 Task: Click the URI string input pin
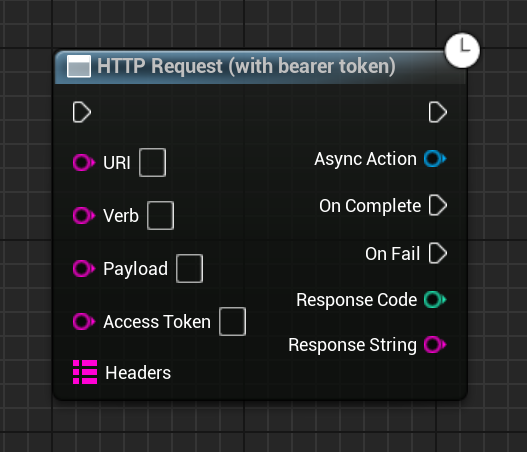[84, 163]
